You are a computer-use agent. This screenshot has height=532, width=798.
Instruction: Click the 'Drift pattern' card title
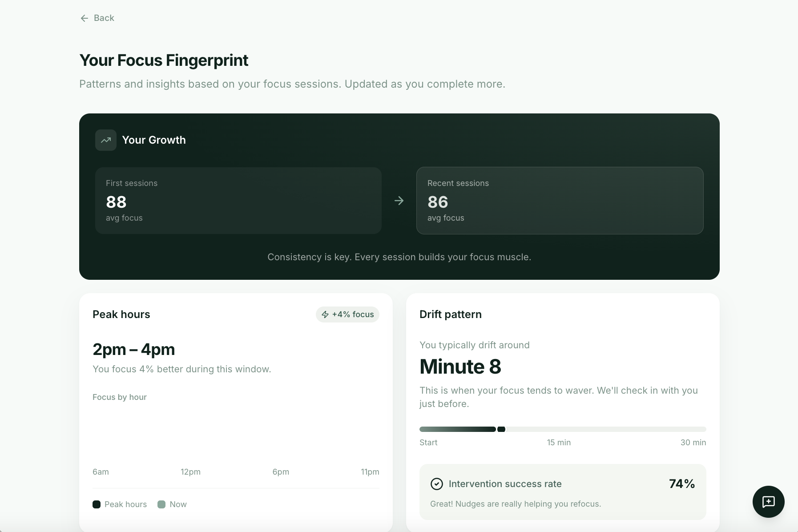coord(451,314)
